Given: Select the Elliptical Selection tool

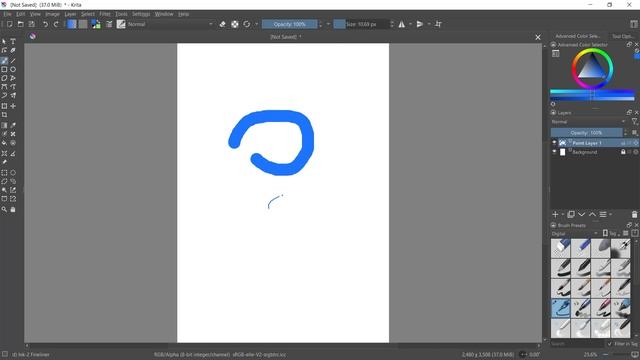Looking at the screenshot, I should point(13,173).
